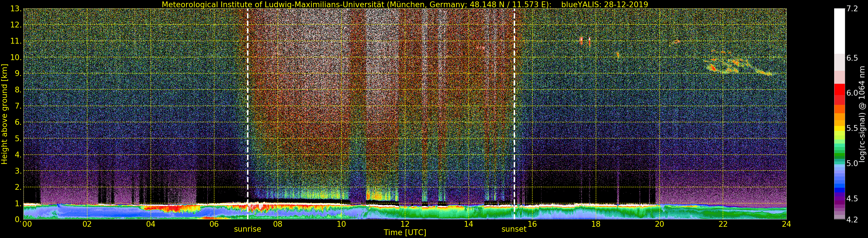Image resolution: width=868 pixels, height=238 pixels.
Task: Click the '3.' height tick label
Action: click(x=18, y=171)
